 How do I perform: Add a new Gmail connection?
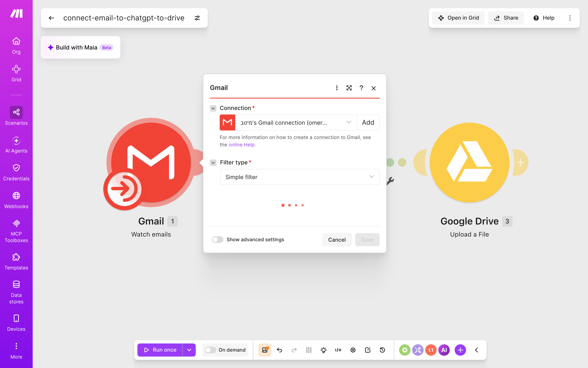(x=368, y=122)
